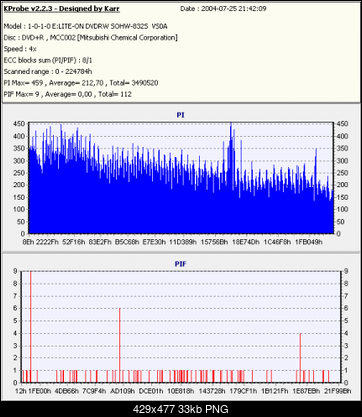This screenshot has height=417, width=362.
Task: Click PI x-axis label 15756Bh
Action: pyautogui.click(x=214, y=242)
